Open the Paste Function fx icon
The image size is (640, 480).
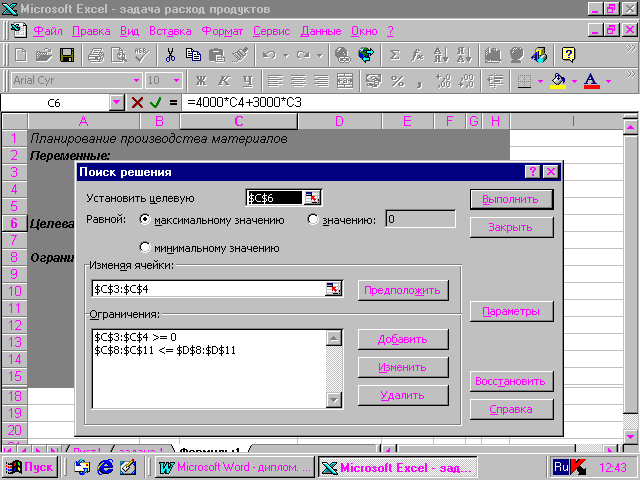(x=417, y=55)
